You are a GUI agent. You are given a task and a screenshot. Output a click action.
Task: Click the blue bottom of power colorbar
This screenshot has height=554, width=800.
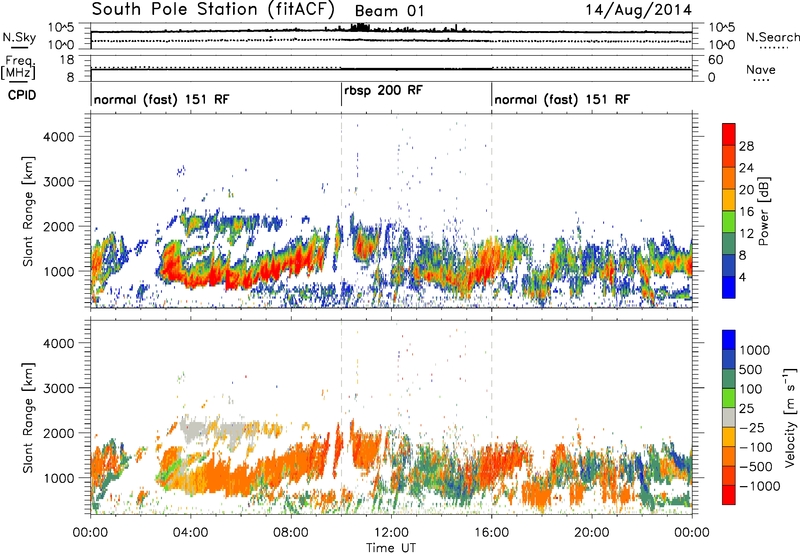(729, 288)
